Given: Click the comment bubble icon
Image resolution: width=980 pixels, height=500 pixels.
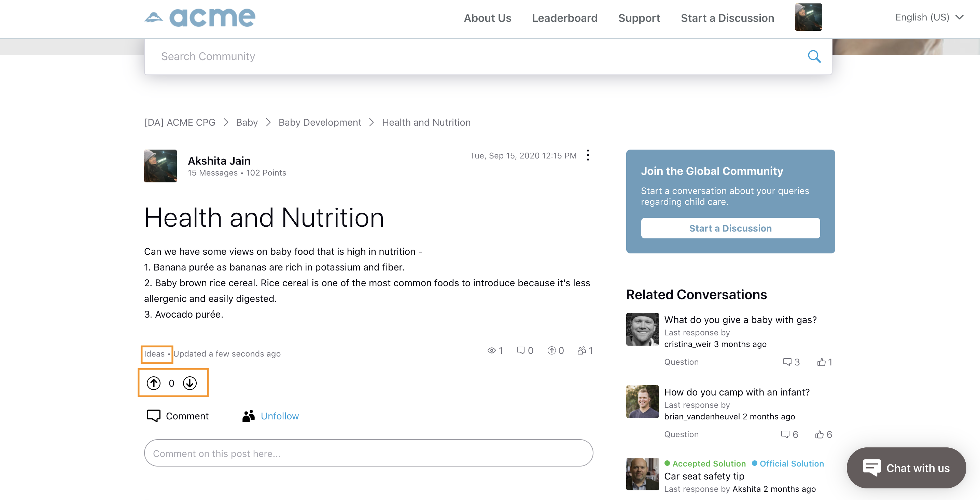Looking at the screenshot, I should 153,415.
